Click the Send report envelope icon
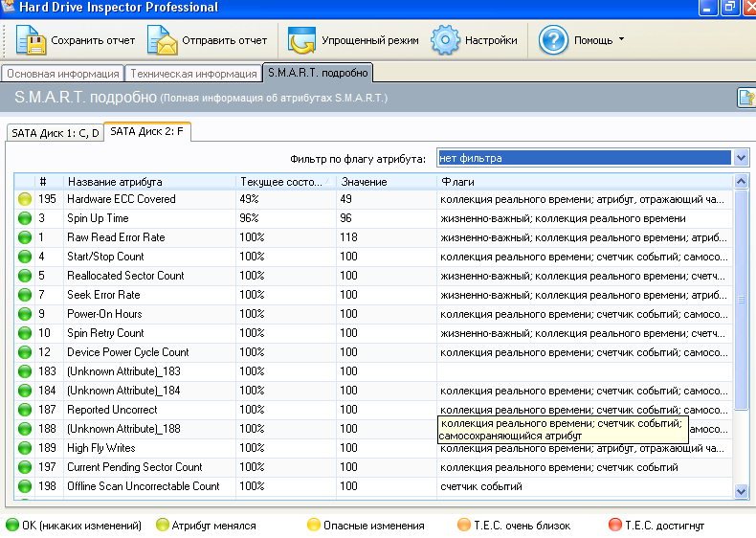 pyautogui.click(x=163, y=41)
